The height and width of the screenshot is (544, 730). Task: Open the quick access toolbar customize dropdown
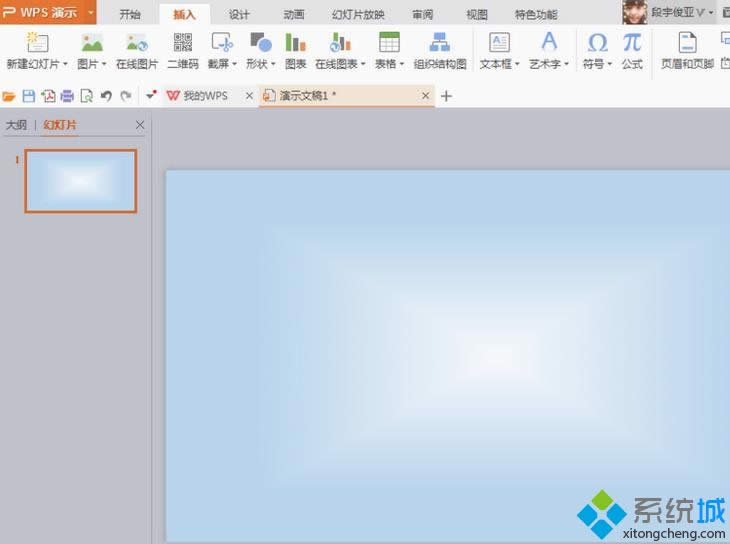[x=151, y=96]
